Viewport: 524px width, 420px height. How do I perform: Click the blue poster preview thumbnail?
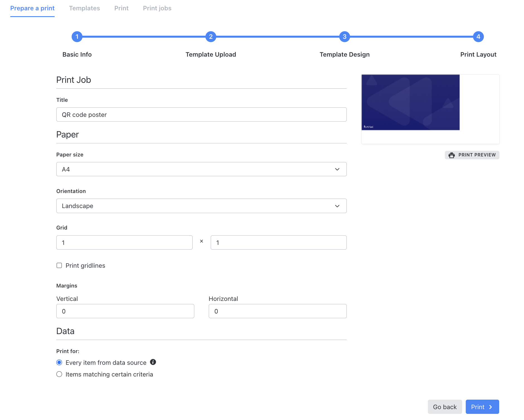point(411,102)
